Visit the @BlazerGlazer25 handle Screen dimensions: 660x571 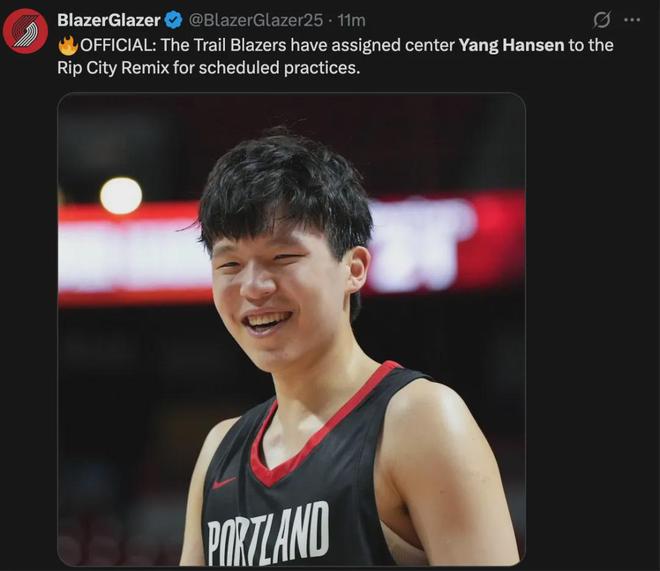click(x=255, y=20)
